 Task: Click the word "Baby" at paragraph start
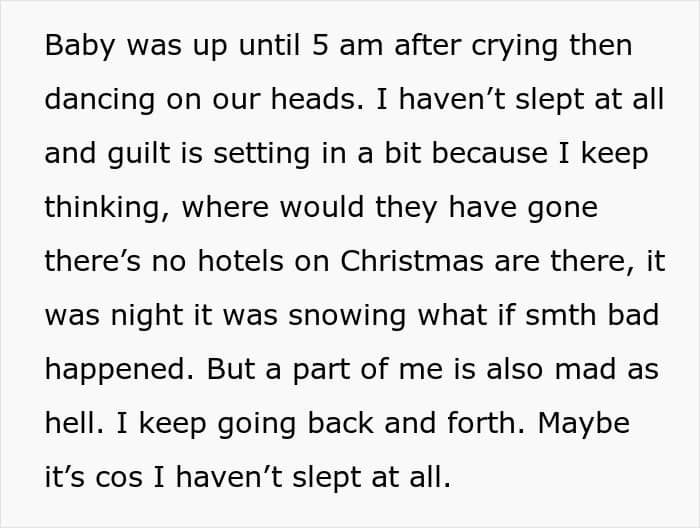tap(77, 47)
